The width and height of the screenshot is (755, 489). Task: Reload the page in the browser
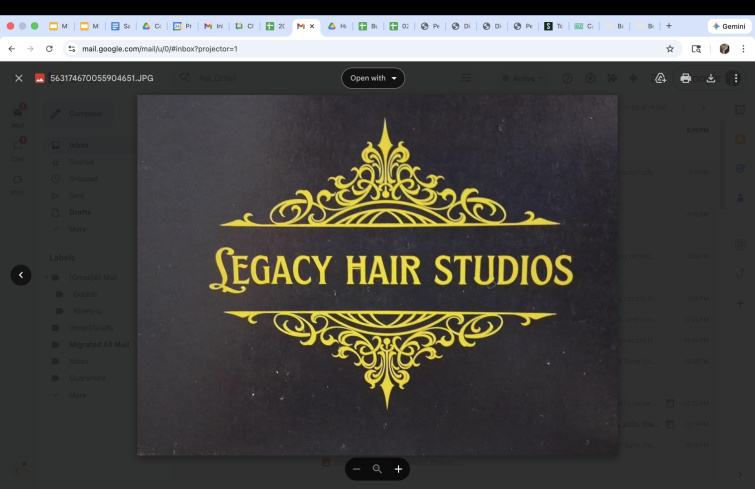click(49, 48)
